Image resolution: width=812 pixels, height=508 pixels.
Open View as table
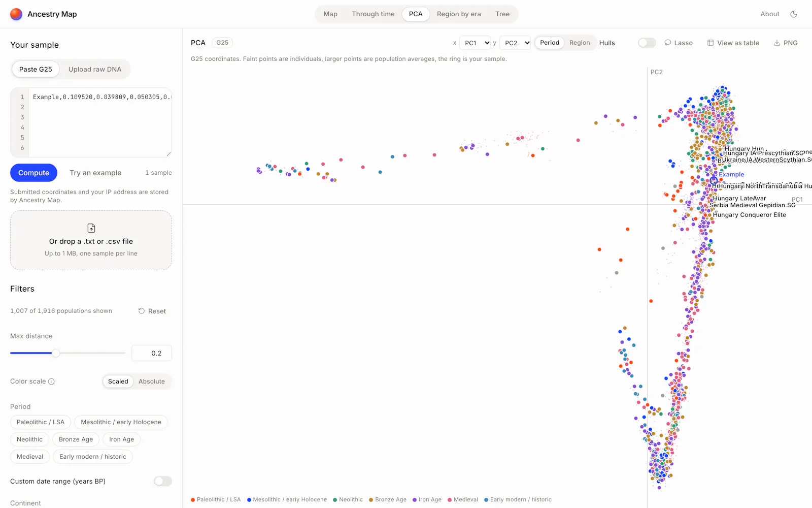tap(733, 43)
